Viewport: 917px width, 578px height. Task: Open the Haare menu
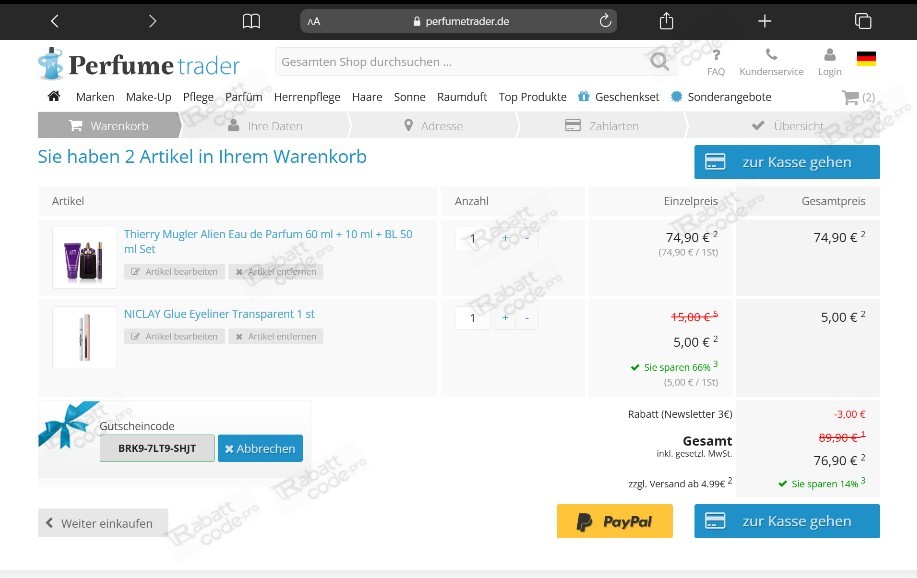pyautogui.click(x=367, y=97)
